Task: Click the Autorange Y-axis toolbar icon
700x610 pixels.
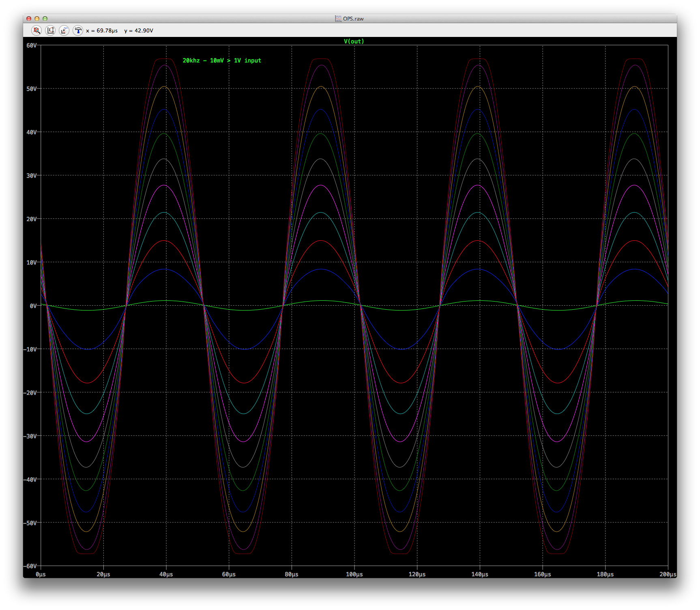Action: click(x=50, y=30)
